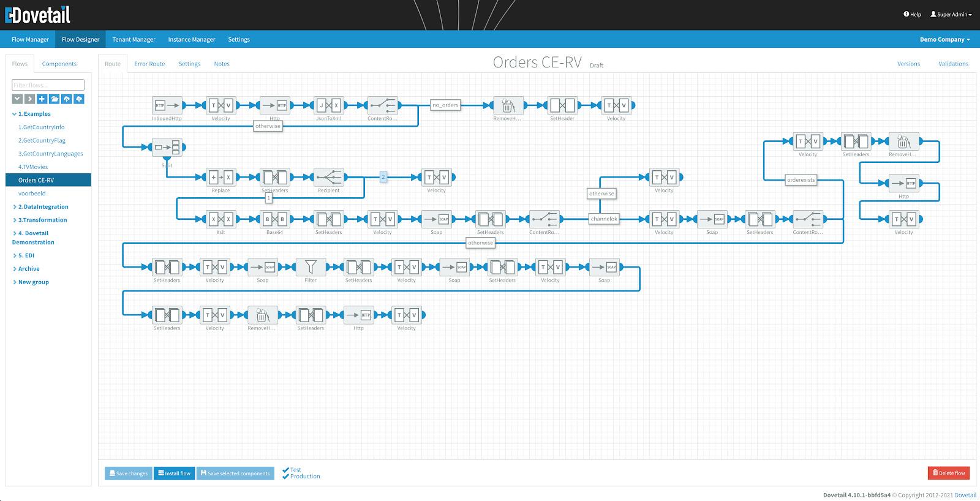Screen dimensions: 980x501
Task: Select the Recipient node
Action: pos(328,178)
